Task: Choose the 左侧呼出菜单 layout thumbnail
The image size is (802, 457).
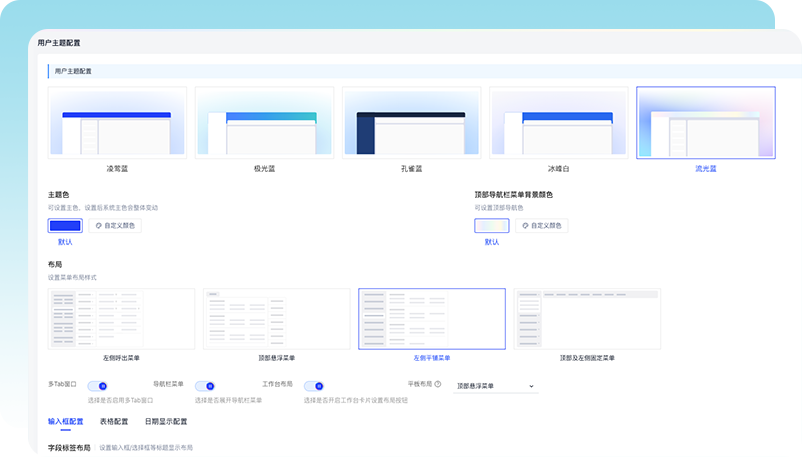Action: point(121,319)
